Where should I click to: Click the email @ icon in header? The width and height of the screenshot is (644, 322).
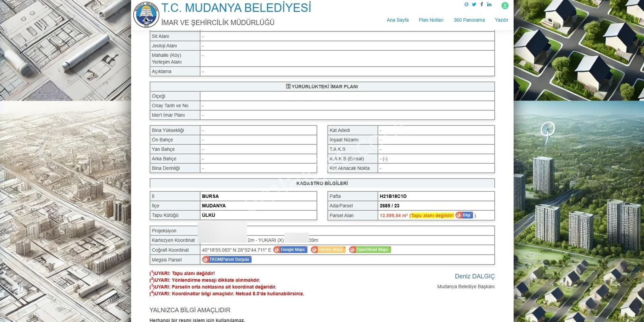coord(466,4)
